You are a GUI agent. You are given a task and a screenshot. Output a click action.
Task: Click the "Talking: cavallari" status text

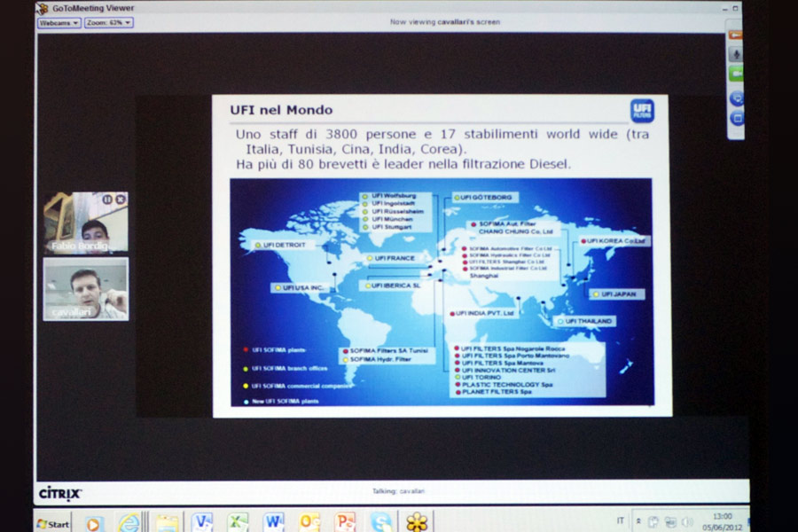(398, 491)
